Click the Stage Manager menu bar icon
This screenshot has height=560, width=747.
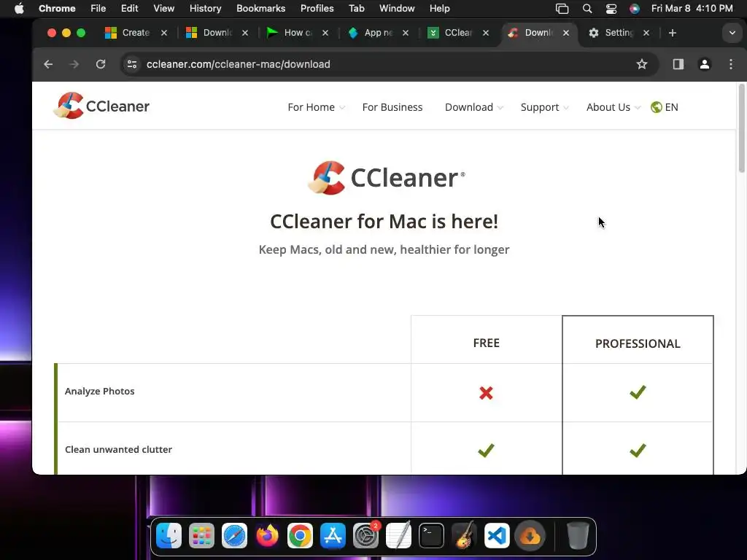[x=562, y=9]
